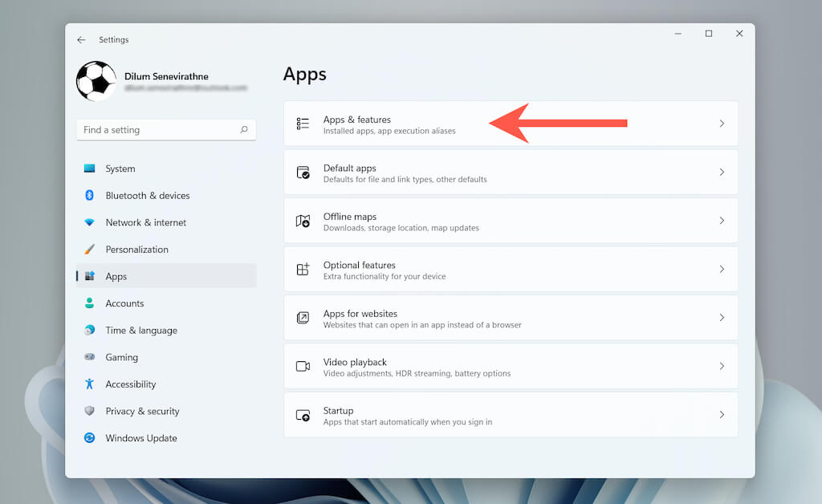The height and width of the screenshot is (504, 822).
Task: Click the chevron on Offline maps row
Action: pos(722,221)
